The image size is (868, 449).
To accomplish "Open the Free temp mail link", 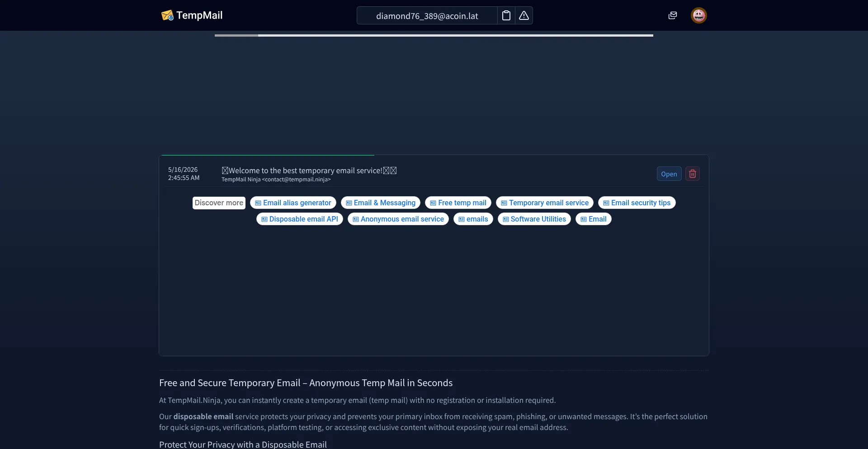I will coord(458,203).
